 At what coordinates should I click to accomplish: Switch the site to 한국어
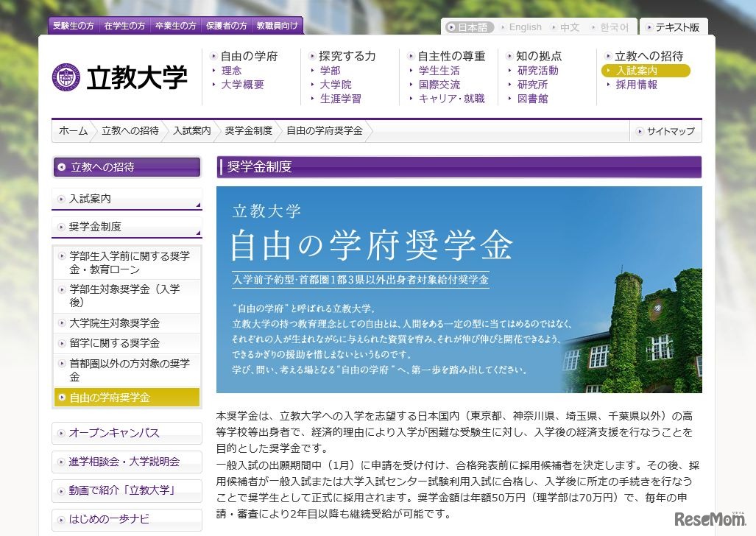click(614, 27)
